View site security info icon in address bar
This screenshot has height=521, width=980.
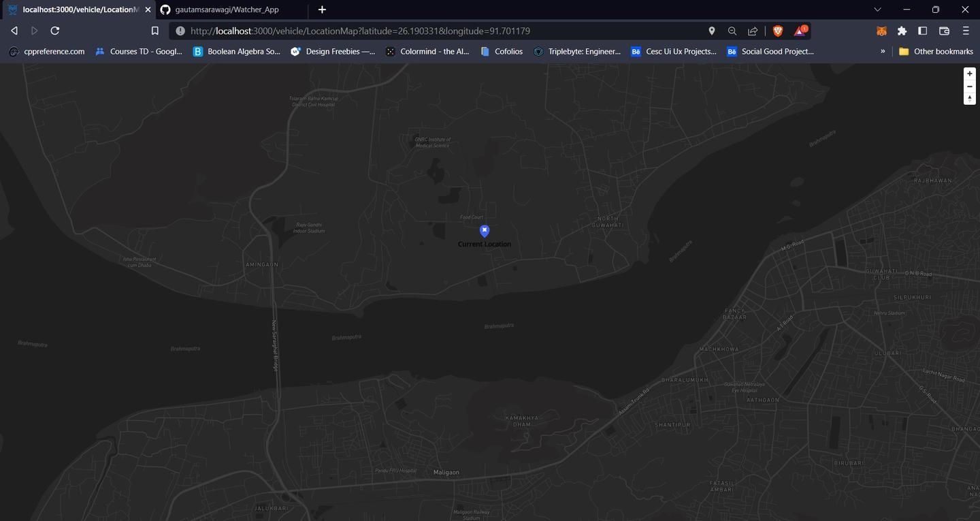(x=180, y=31)
